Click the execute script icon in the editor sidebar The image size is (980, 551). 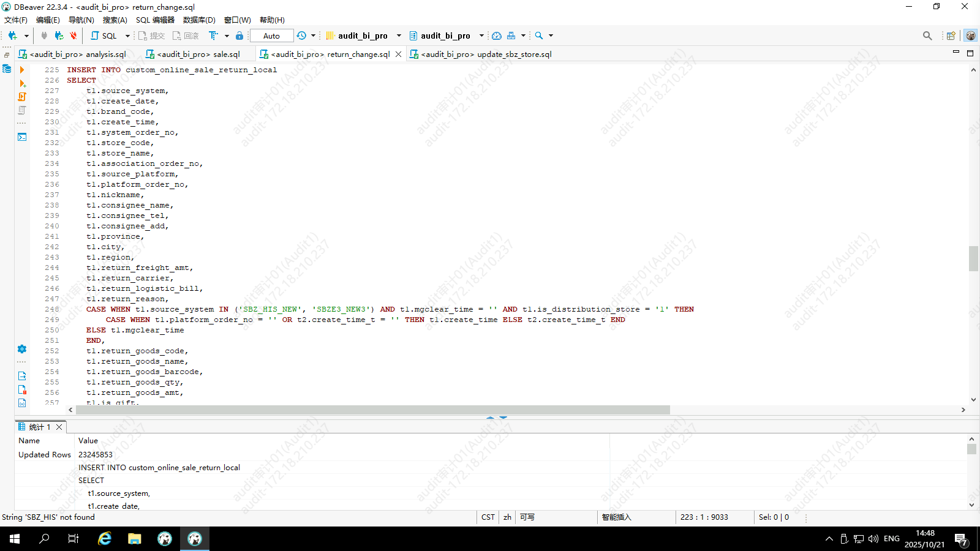tap(22, 97)
